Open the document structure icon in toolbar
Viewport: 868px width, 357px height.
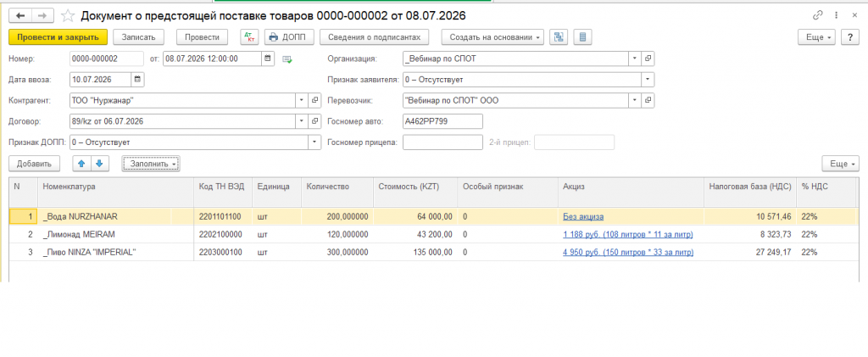point(559,37)
